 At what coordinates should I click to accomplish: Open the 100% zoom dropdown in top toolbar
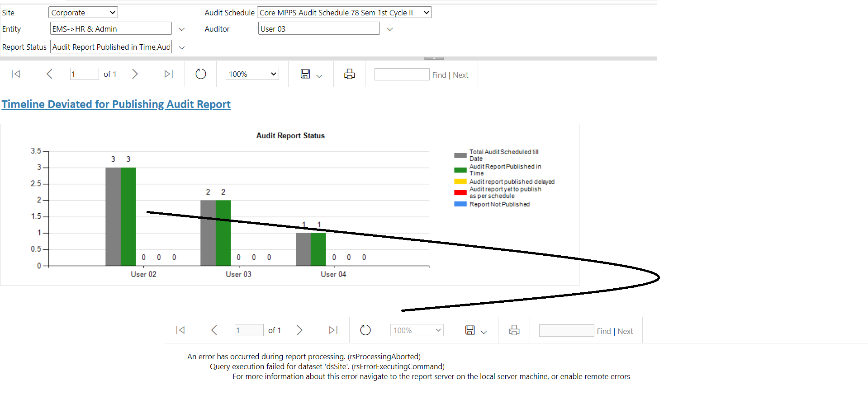click(252, 74)
